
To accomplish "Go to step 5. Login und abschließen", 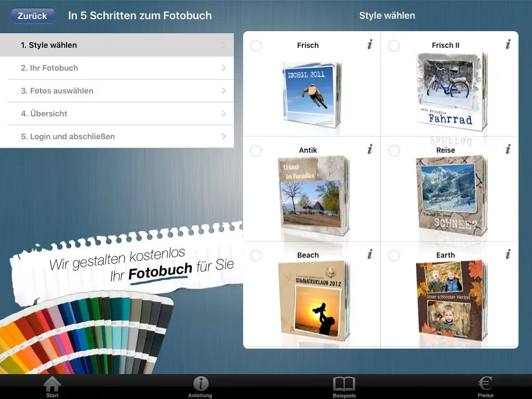I will point(117,137).
